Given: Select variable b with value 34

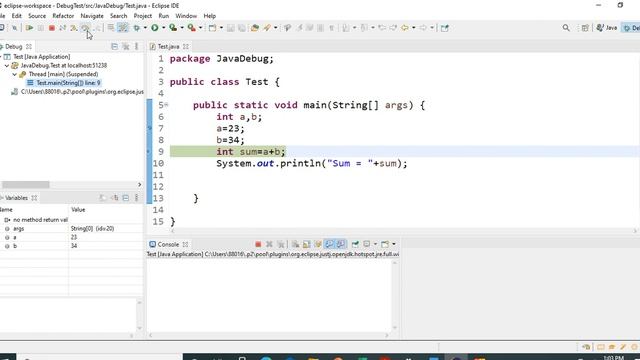Looking at the screenshot, I should pyautogui.click(x=71, y=246).
